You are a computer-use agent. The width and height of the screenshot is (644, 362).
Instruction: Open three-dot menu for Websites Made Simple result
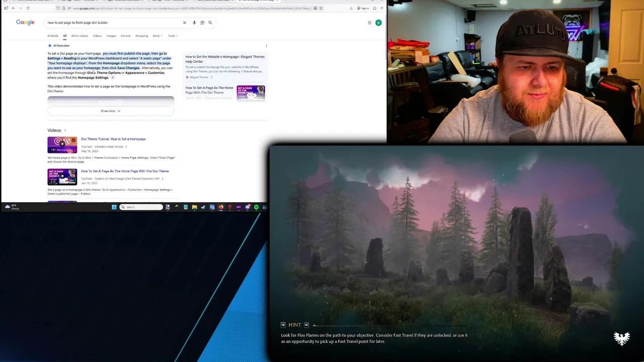(126, 147)
